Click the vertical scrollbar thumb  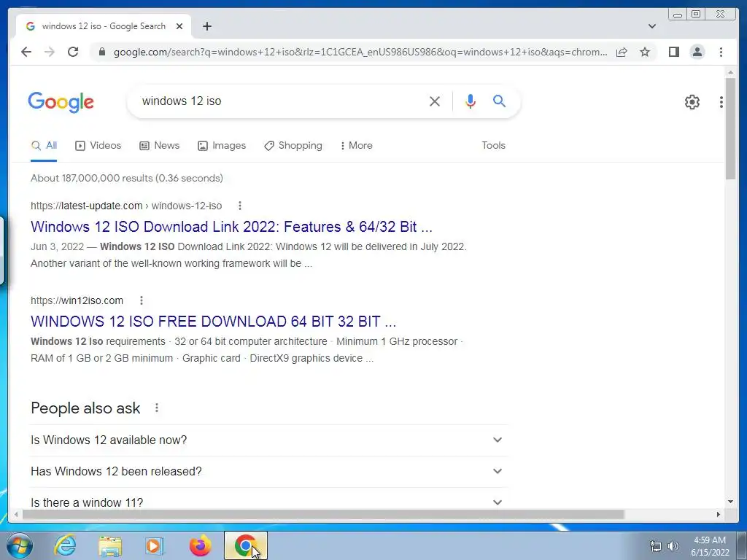(730, 128)
